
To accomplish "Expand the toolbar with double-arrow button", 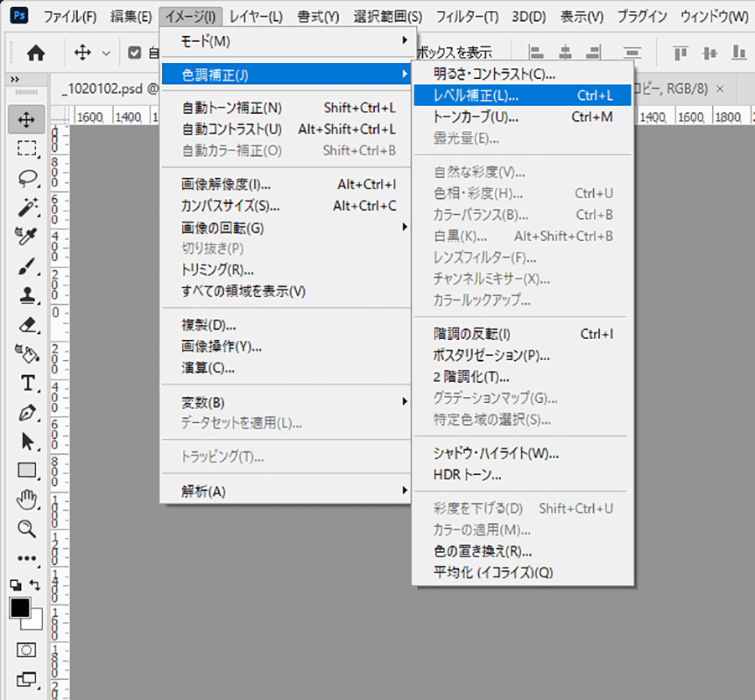I will pos(15,79).
